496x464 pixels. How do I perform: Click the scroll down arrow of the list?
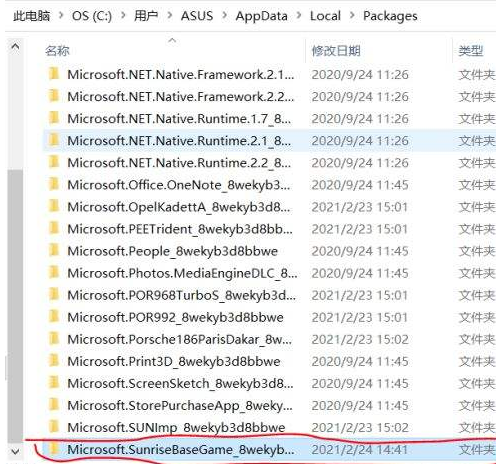(15, 451)
